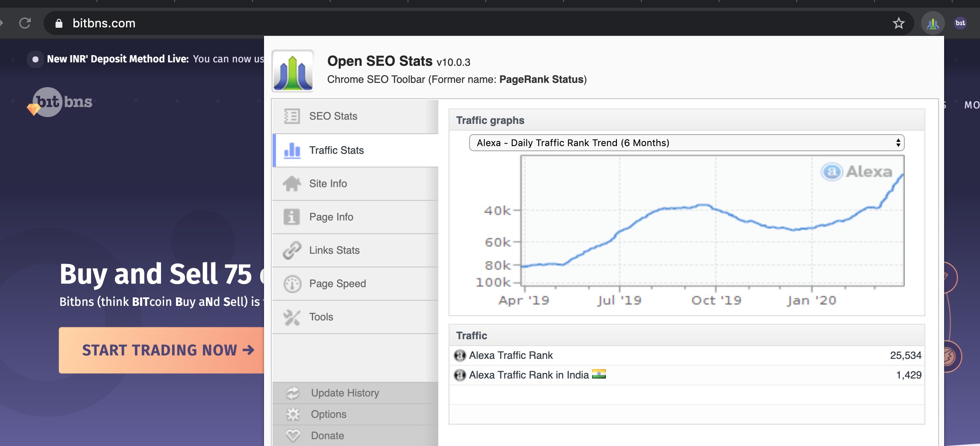
Task: Click the Update History link
Action: coord(345,393)
